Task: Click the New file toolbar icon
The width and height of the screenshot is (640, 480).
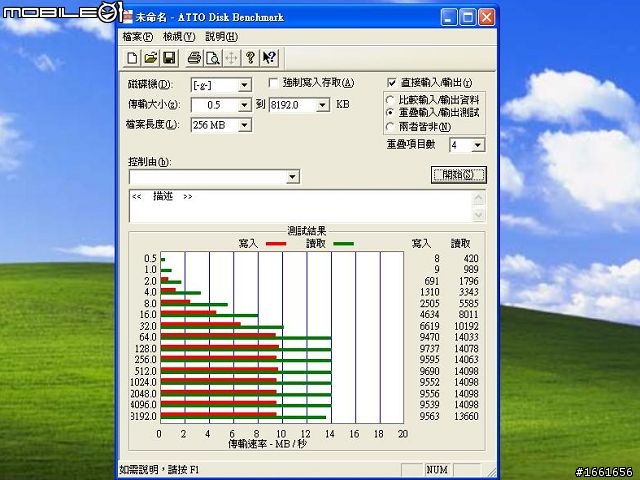Action: 132,58
